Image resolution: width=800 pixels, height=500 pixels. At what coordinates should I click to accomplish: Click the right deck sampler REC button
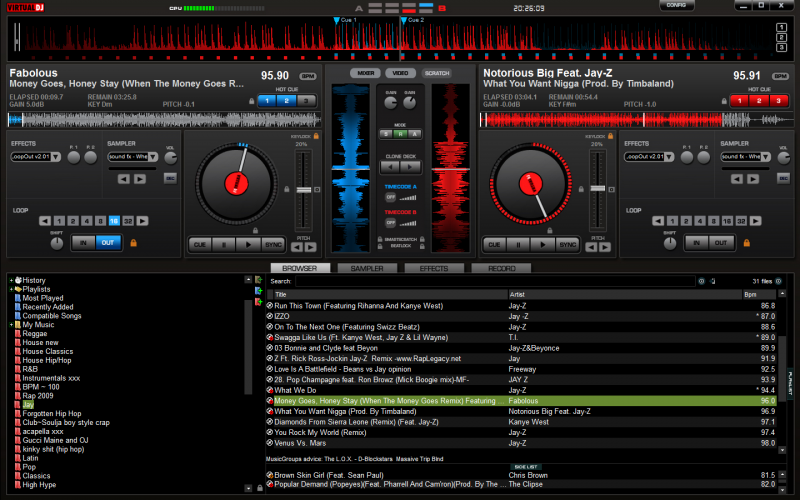783,178
